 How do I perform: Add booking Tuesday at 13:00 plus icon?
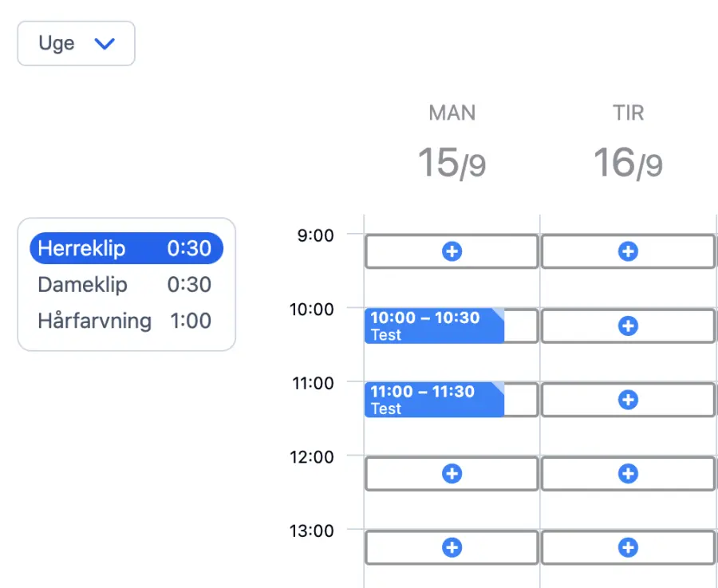628,547
